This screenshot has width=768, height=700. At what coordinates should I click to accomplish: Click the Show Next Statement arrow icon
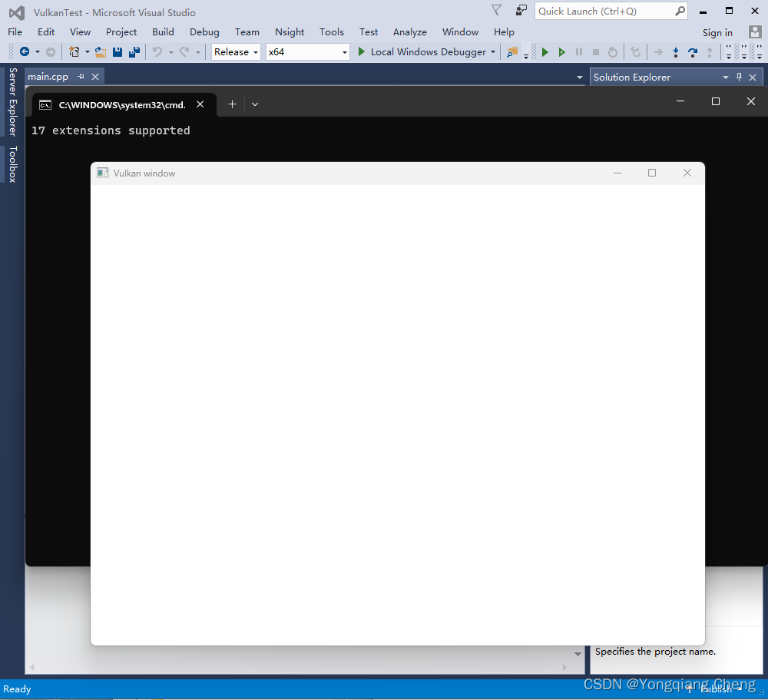658,52
